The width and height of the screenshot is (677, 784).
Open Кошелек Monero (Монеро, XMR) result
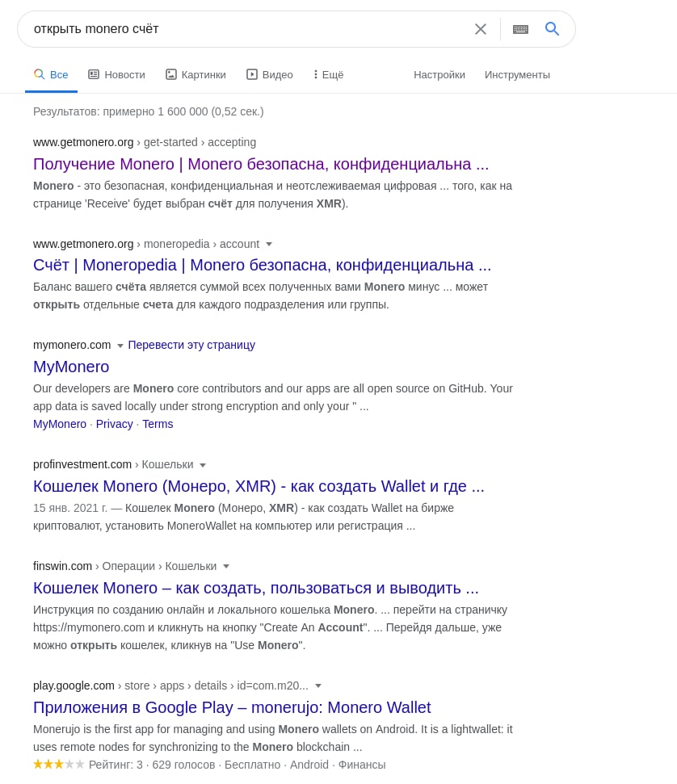pos(259,486)
